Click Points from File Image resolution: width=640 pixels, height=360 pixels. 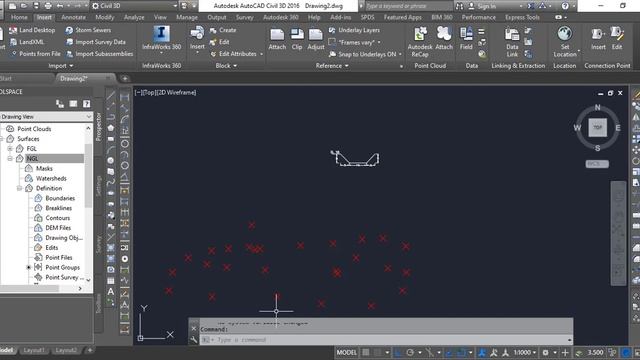click(35, 53)
